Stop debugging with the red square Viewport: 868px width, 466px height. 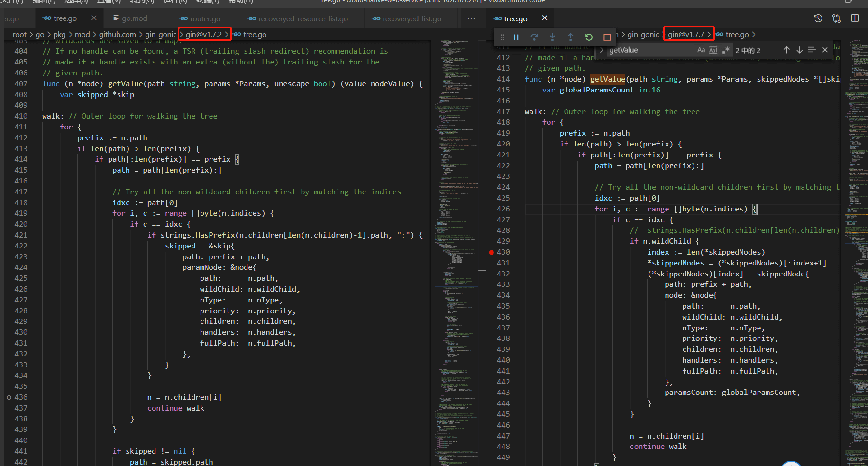click(607, 37)
